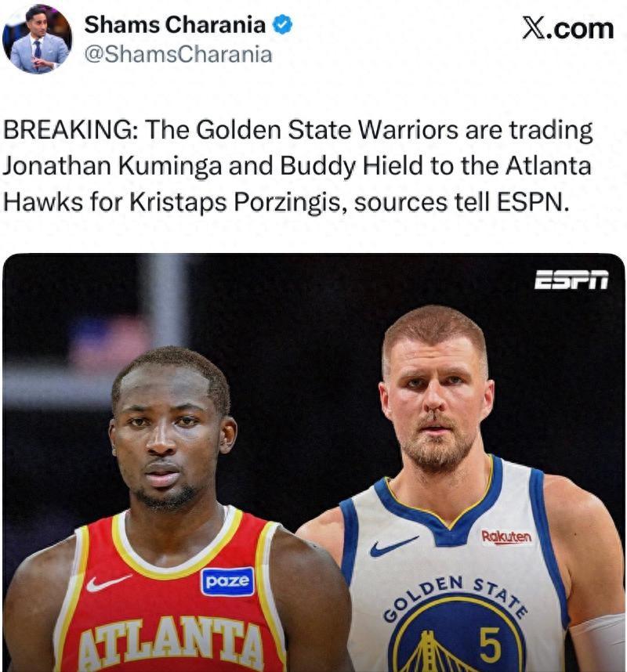Click the BREAKING tweet text
This screenshot has width=627, height=672.
298,165
